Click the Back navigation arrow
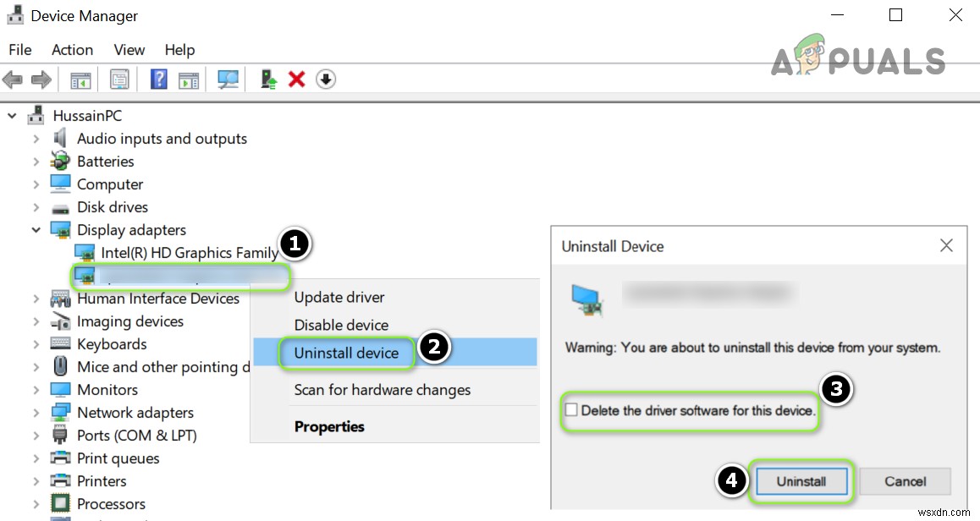The image size is (980, 521). pos(13,79)
